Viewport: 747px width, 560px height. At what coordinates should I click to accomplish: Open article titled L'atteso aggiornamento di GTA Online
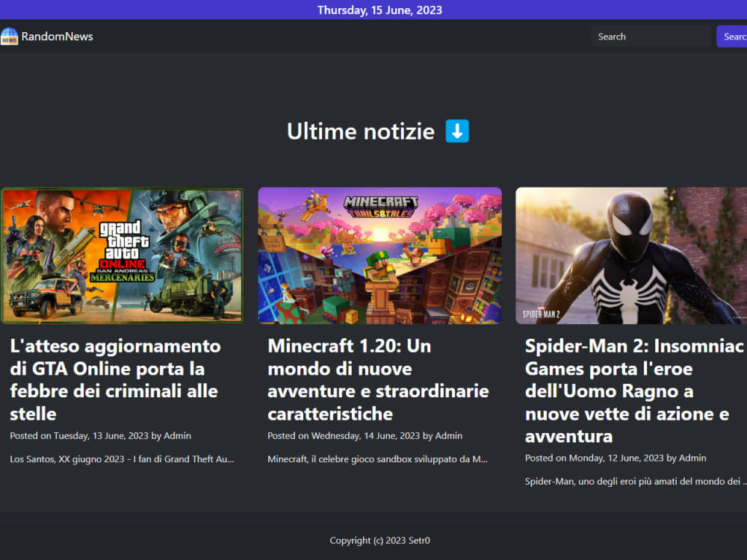click(115, 379)
